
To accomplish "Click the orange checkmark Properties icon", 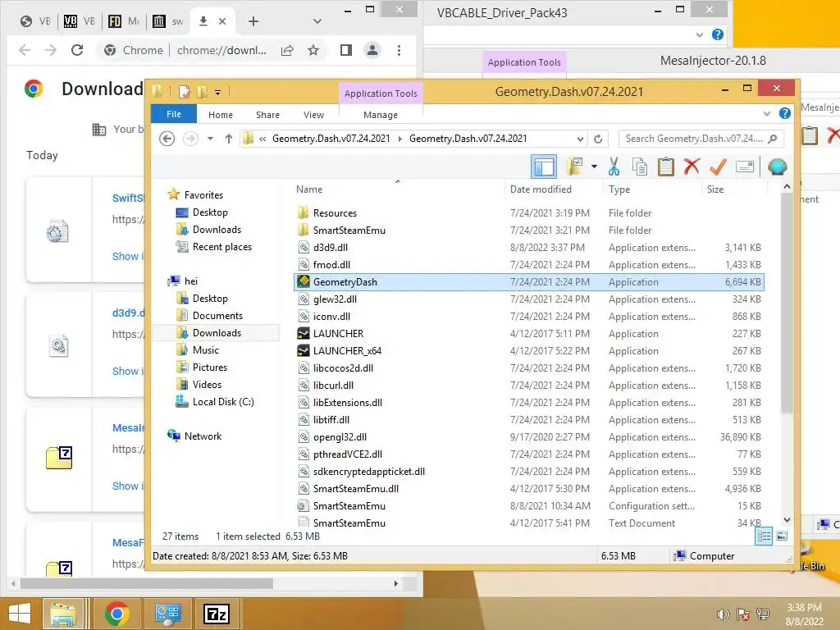I will [718, 167].
